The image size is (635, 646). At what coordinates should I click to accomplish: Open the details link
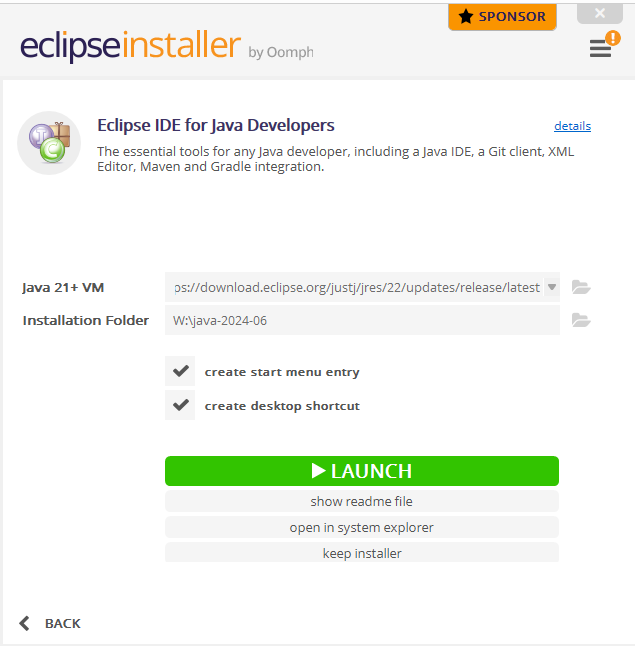coord(572,126)
